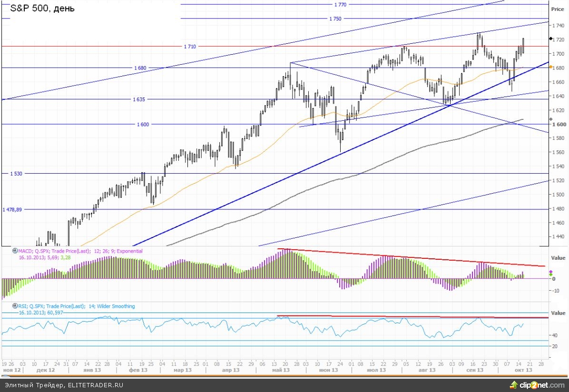Click the 'апр 13' month label

click(x=230, y=370)
